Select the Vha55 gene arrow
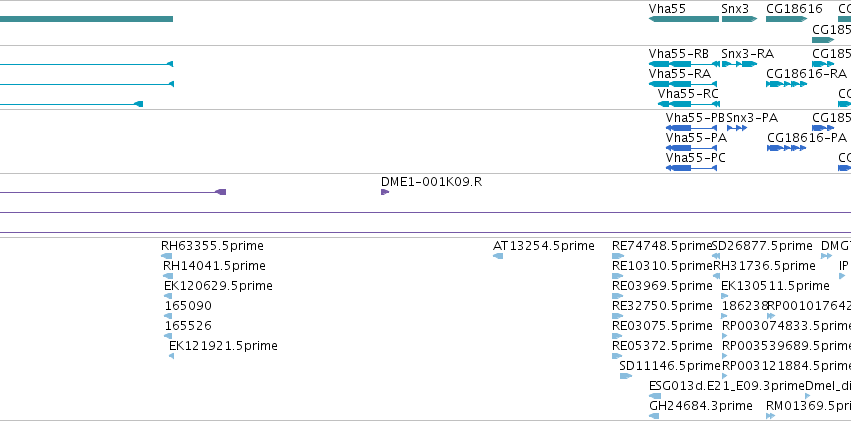This screenshot has height=421, width=851. pyautogui.click(x=684, y=19)
